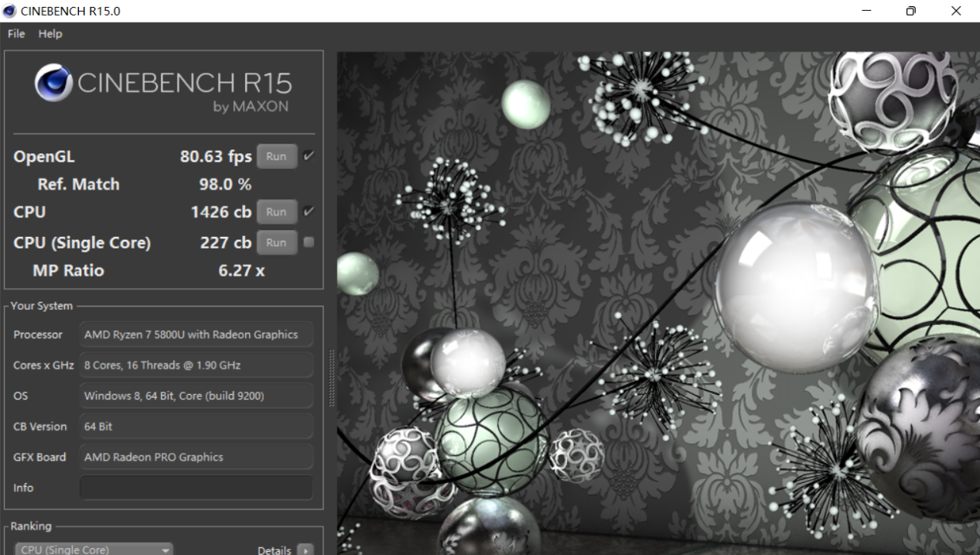Close the Cinebench window
Image resolution: width=980 pixels, height=555 pixels.
tap(956, 11)
